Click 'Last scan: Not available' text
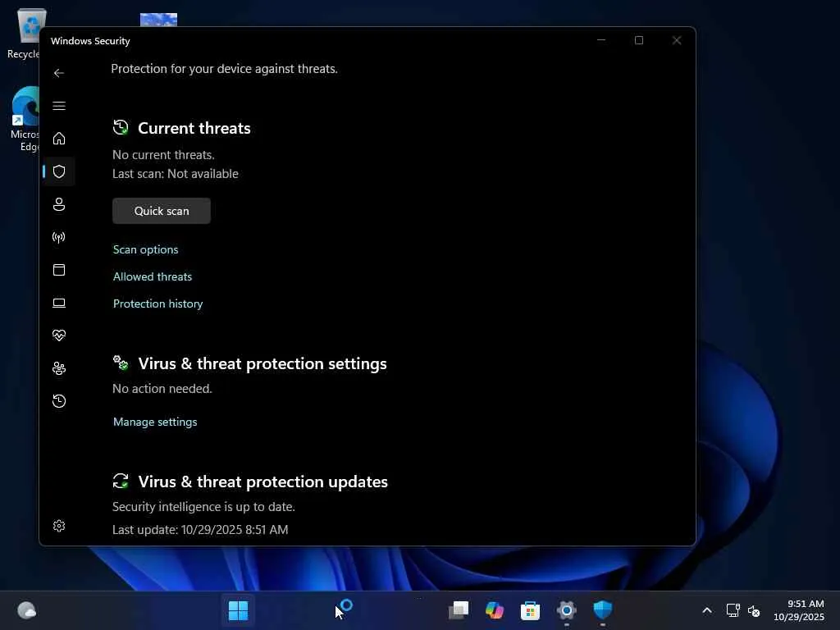The image size is (840, 630). [x=176, y=174]
